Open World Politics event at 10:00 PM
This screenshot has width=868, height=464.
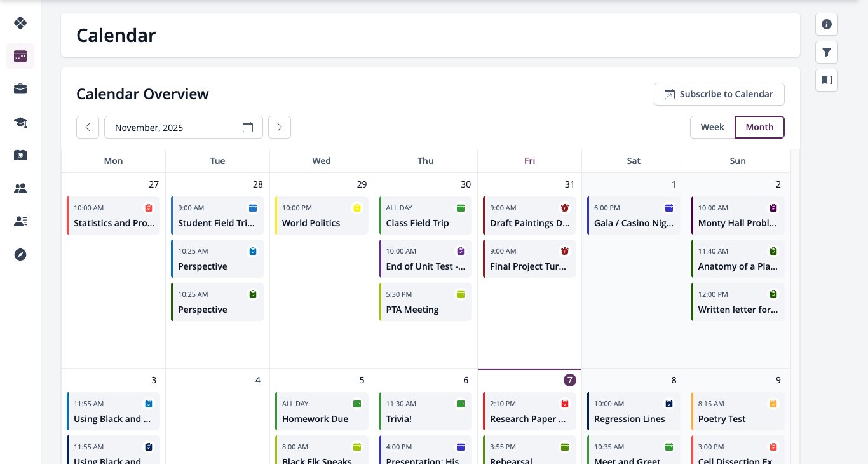tap(322, 215)
